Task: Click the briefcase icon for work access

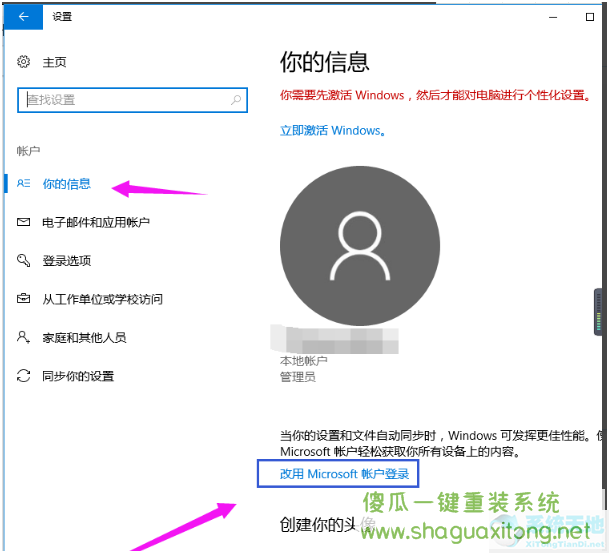Action: point(23,299)
